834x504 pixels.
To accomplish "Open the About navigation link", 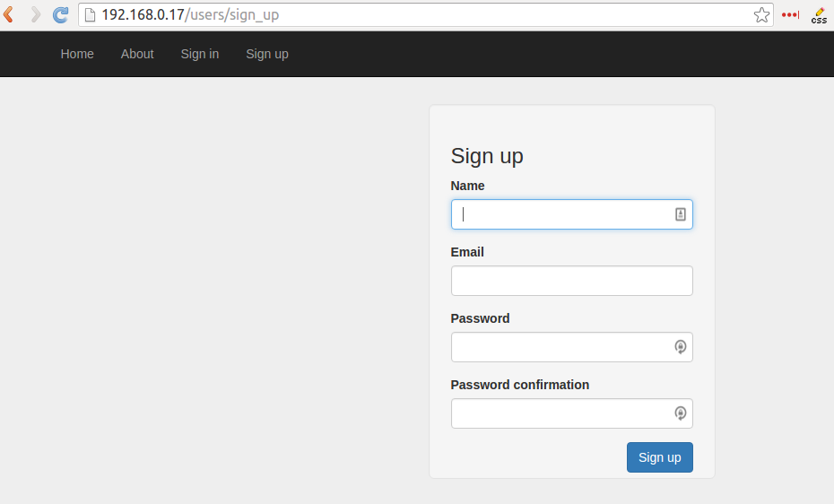I will [137, 54].
